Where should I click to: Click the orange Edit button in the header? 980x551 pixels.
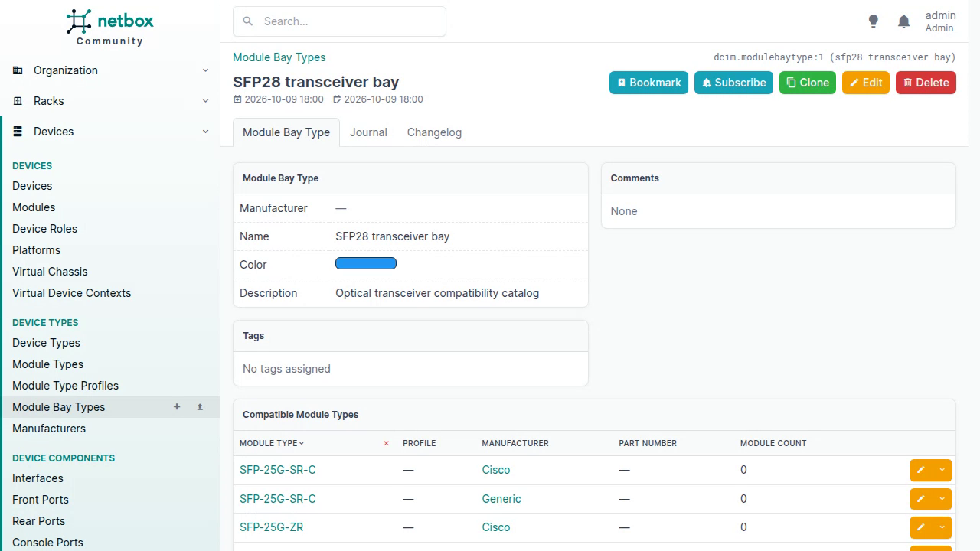click(x=866, y=83)
